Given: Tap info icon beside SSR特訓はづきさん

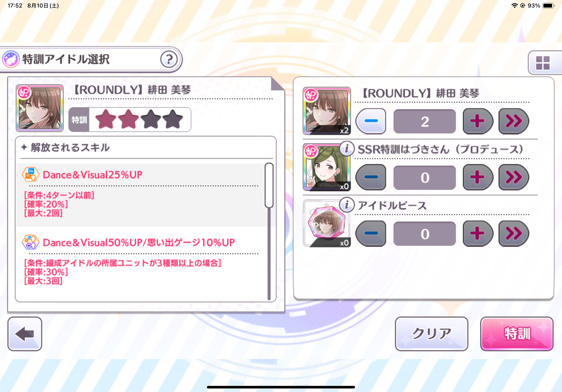Looking at the screenshot, I should coord(347,149).
